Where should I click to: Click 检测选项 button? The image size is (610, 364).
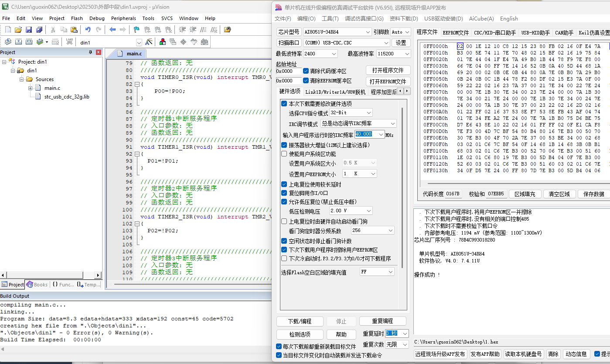(x=300, y=334)
